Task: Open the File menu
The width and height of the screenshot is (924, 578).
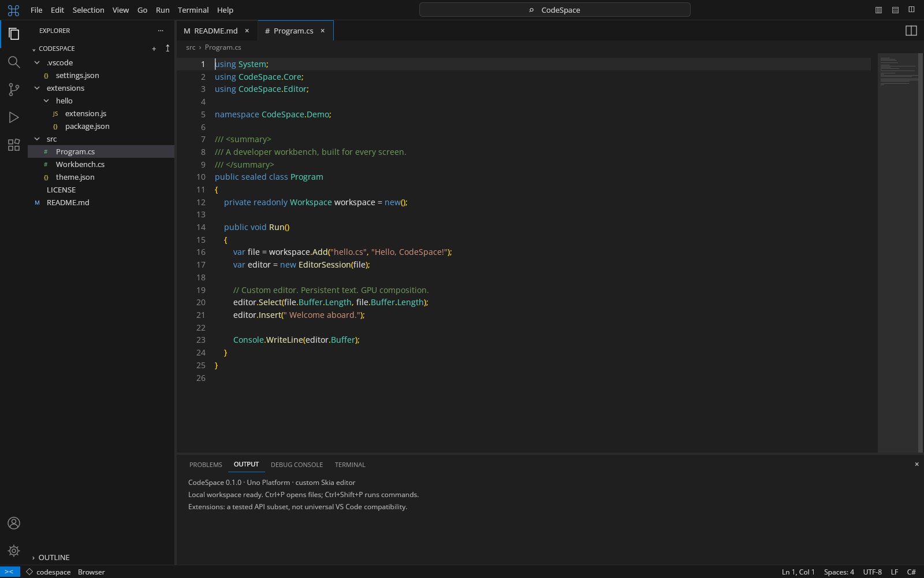Action: (36, 10)
